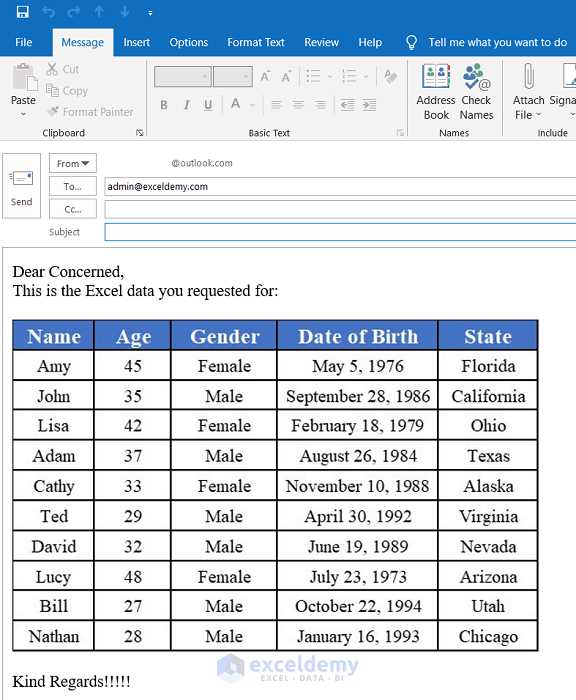Click the Dear Concerned greeting line
This screenshot has width=576, height=700.
coord(68,271)
